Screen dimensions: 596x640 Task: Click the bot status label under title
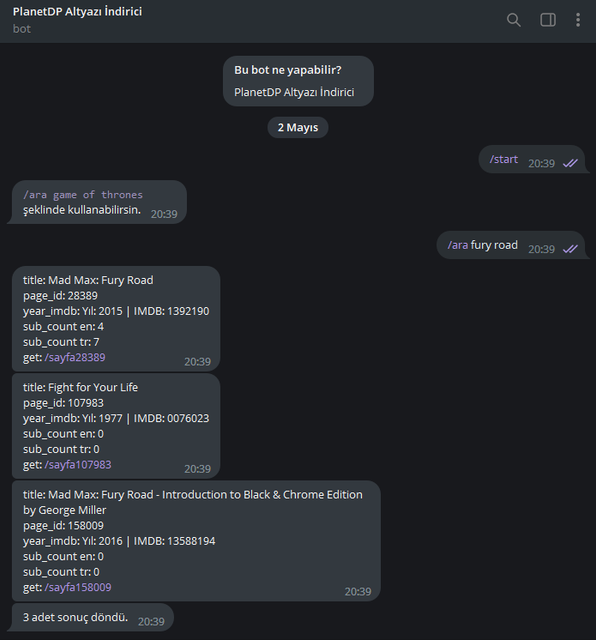[x=22, y=29]
